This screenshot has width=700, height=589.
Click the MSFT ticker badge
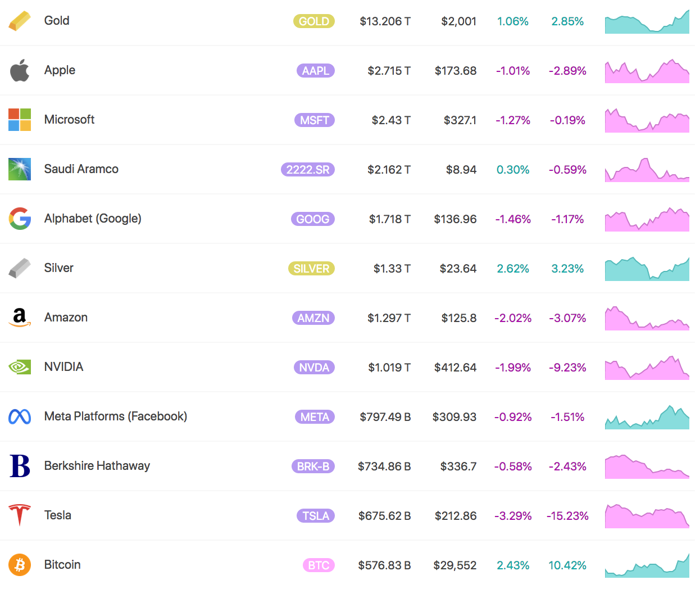click(315, 120)
